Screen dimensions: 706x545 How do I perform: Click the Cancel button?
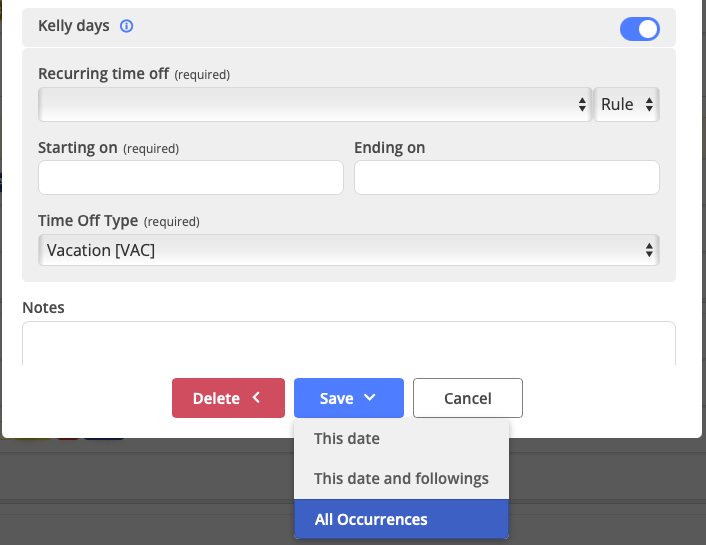coord(468,398)
